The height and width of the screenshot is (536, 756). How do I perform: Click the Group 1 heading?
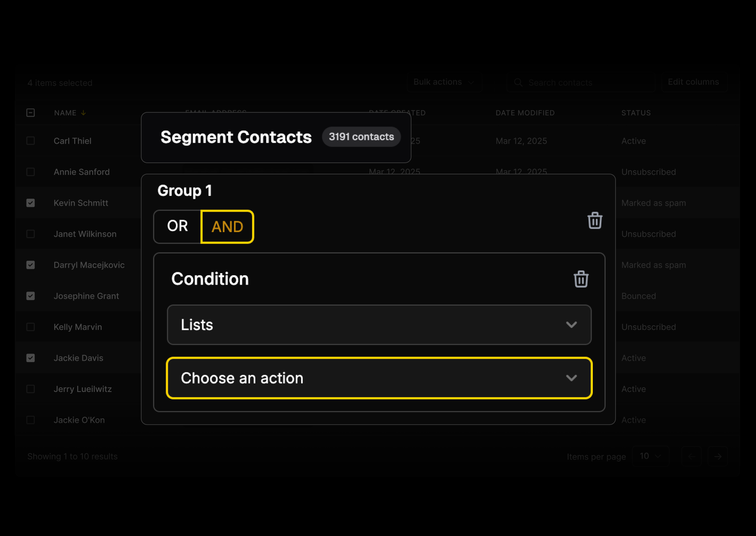coord(185,191)
